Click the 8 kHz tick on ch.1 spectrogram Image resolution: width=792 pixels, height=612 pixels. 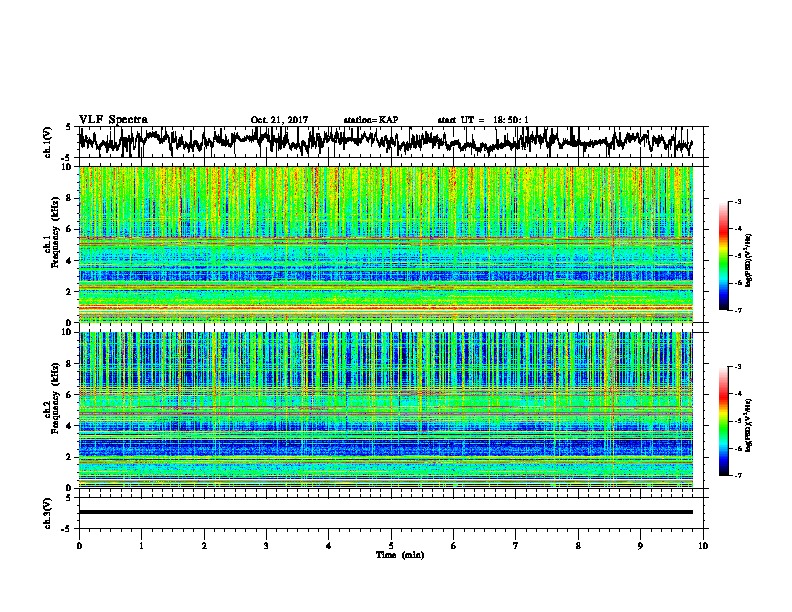69,198
